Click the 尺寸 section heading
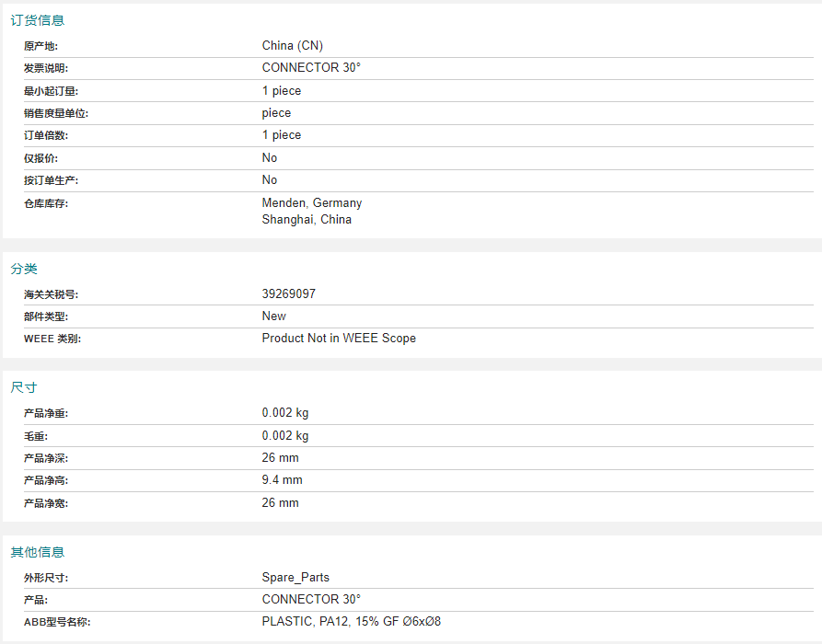The image size is (822, 644). 24,387
